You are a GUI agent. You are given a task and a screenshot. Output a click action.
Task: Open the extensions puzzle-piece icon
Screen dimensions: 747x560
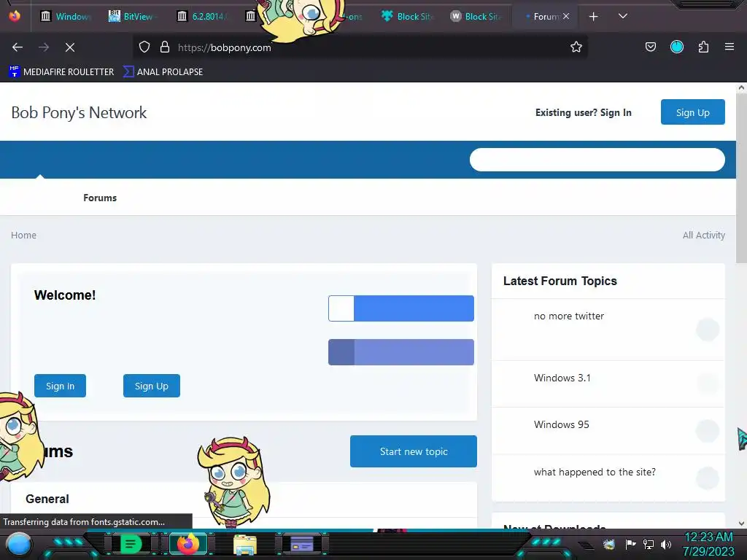pyautogui.click(x=703, y=47)
